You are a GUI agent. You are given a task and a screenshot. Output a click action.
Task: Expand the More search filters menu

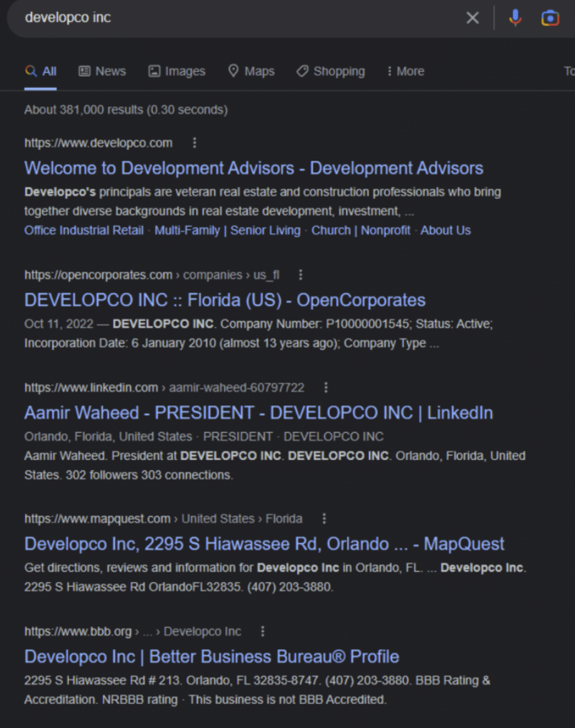[406, 71]
